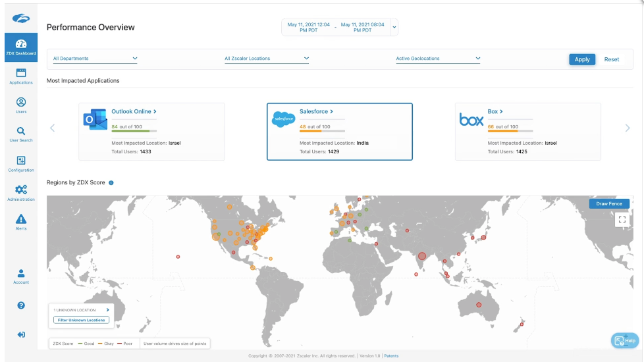Viewport: 644px width, 362px height.
Task: Show next impacted applications with right arrow
Action: tap(627, 128)
